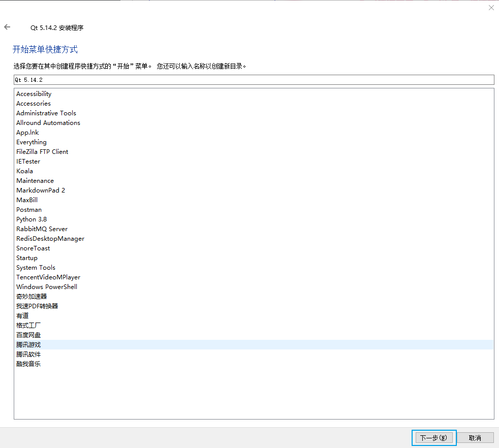499x448 pixels.
Task: Click the 下一步(N) button
Action: coord(434,438)
